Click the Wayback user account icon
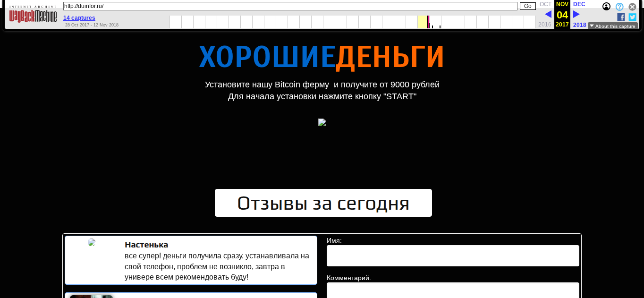 pos(606,7)
